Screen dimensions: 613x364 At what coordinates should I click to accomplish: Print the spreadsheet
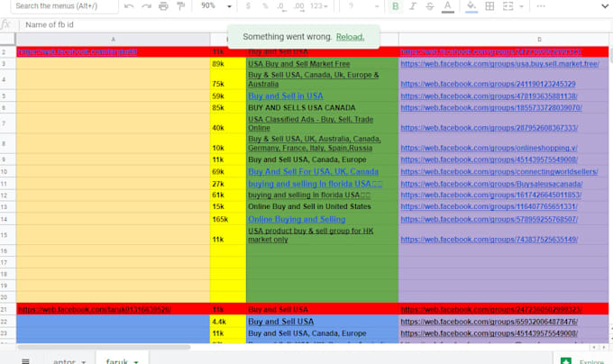pyautogui.click(x=163, y=6)
